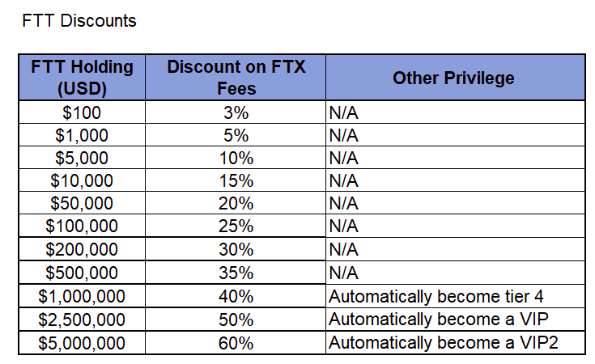Click the $5,000,000 holding cell
Screen dimensions: 595x364
coord(82,343)
